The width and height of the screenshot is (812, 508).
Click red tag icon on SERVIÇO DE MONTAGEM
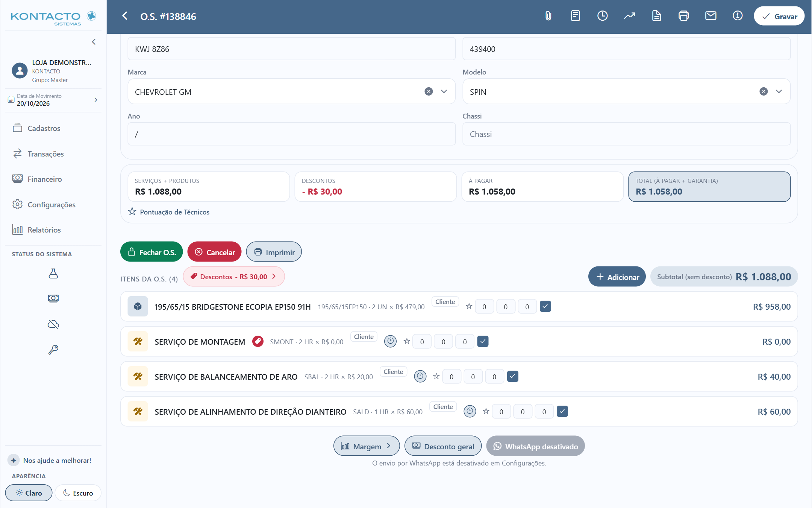(258, 341)
